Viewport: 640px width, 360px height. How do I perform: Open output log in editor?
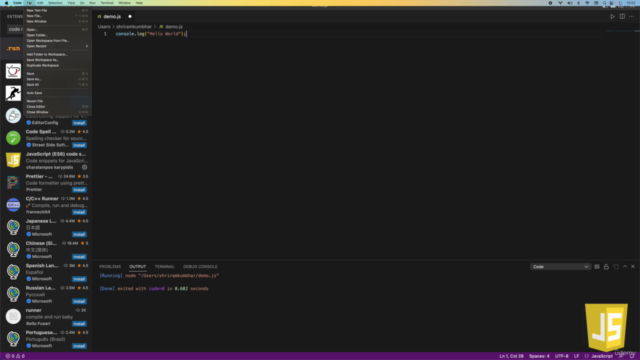(x=616, y=267)
